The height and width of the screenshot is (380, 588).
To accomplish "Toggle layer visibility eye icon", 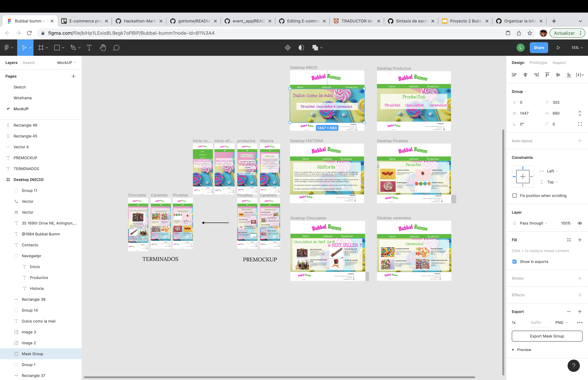I will pyautogui.click(x=580, y=223).
